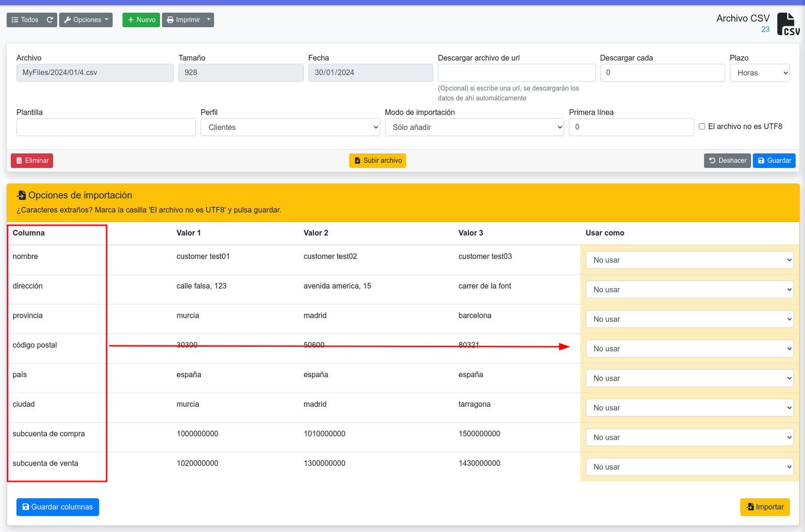Open 'Usar como' dropdown for nombre row
Image resolution: width=805 pixels, height=532 pixels.
pyautogui.click(x=690, y=260)
